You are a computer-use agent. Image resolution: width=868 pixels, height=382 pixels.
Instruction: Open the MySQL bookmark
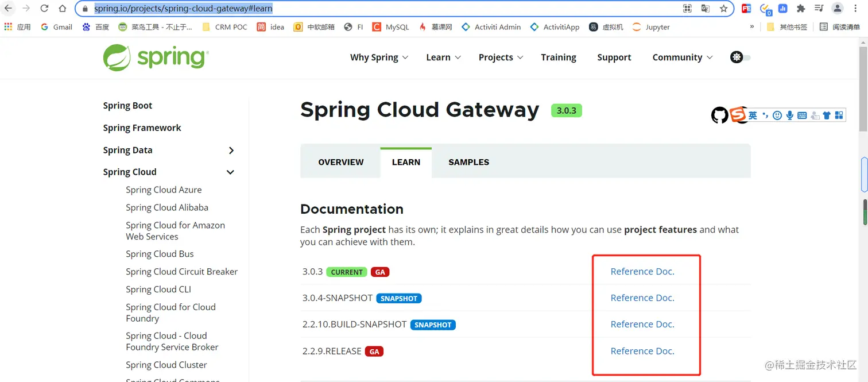390,27
